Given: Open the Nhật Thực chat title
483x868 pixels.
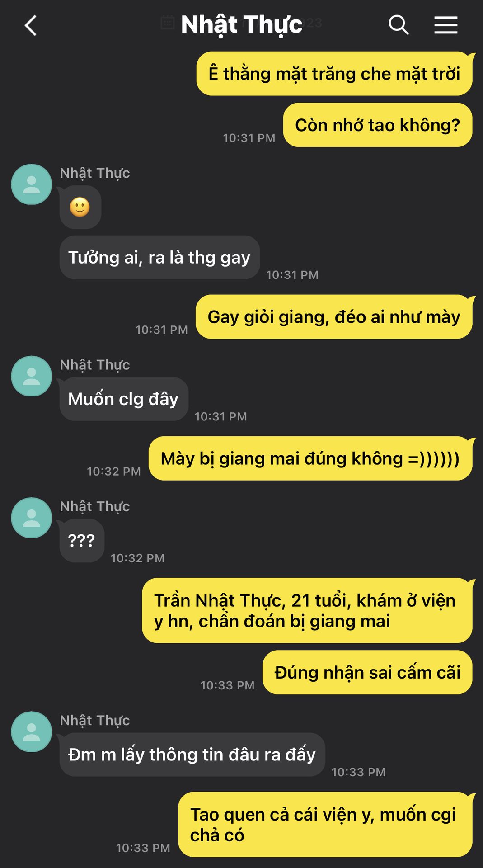Looking at the screenshot, I should [x=242, y=24].
